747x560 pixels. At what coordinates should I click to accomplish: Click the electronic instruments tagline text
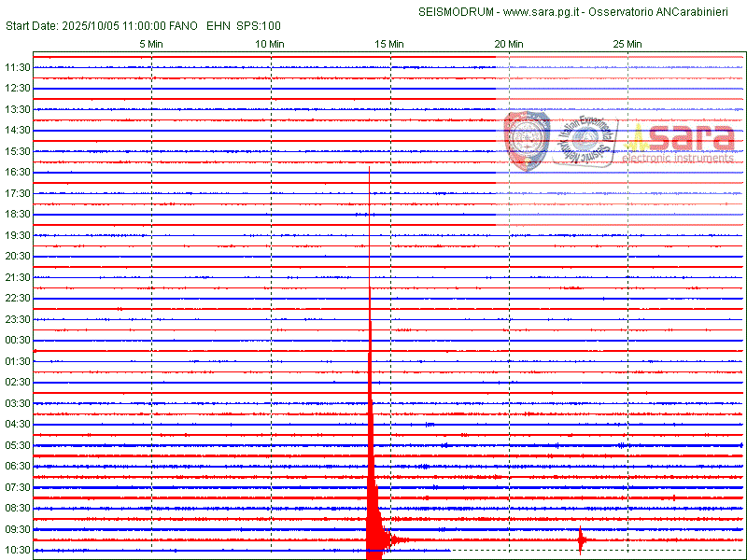[679, 159]
